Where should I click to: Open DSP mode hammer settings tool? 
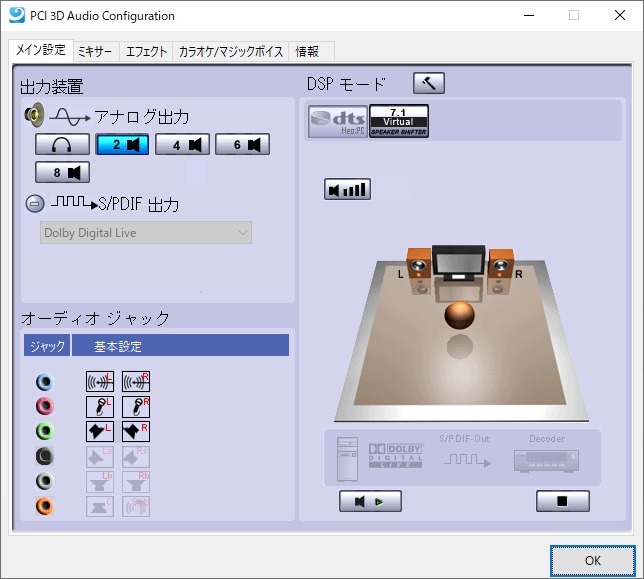point(428,83)
